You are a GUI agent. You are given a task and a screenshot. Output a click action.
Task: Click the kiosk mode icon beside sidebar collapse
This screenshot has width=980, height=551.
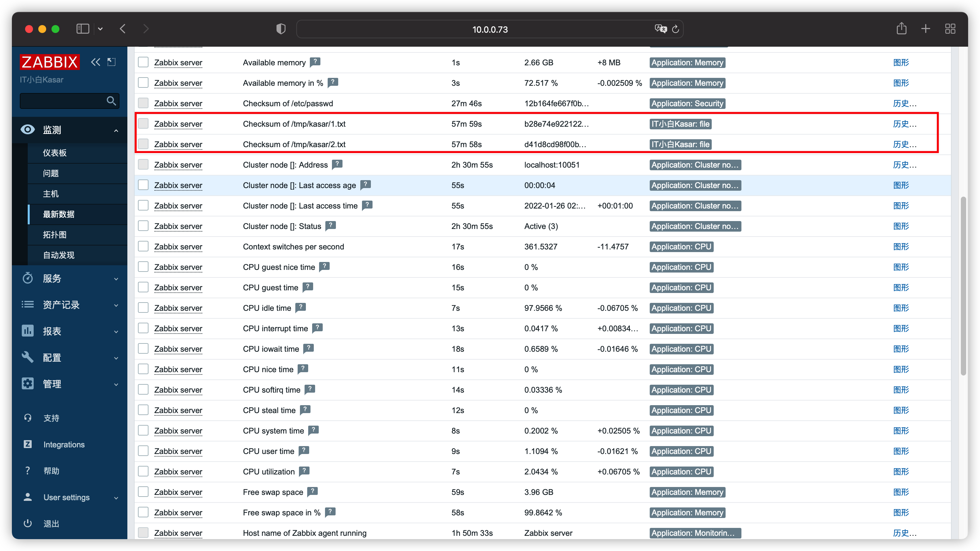click(112, 62)
